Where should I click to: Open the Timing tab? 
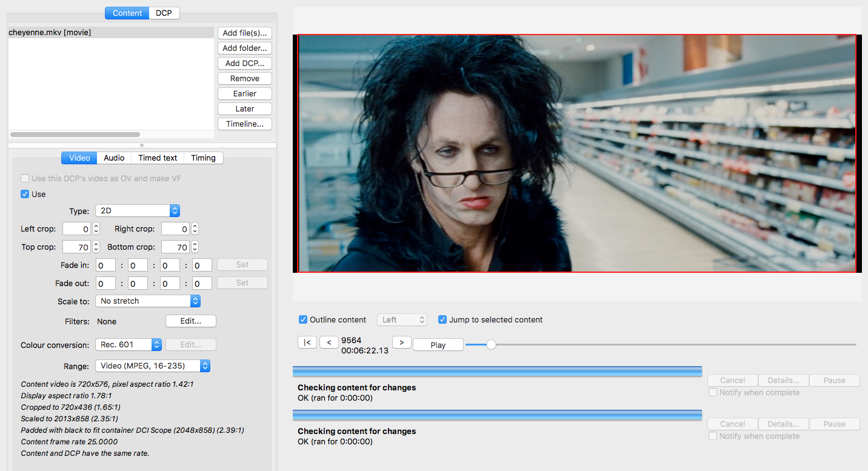204,158
